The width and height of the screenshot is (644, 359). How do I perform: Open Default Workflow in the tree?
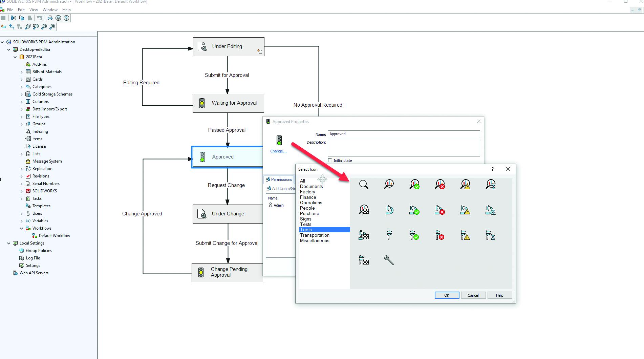54,236
